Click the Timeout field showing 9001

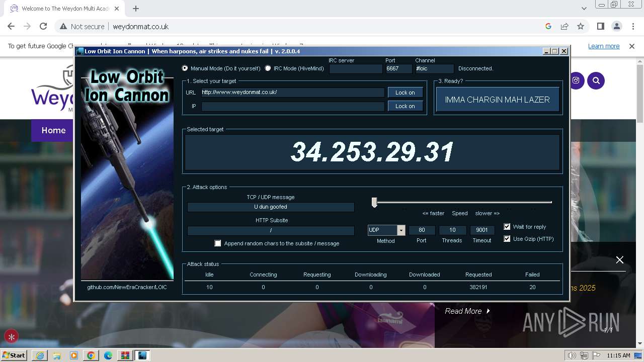[482, 230]
